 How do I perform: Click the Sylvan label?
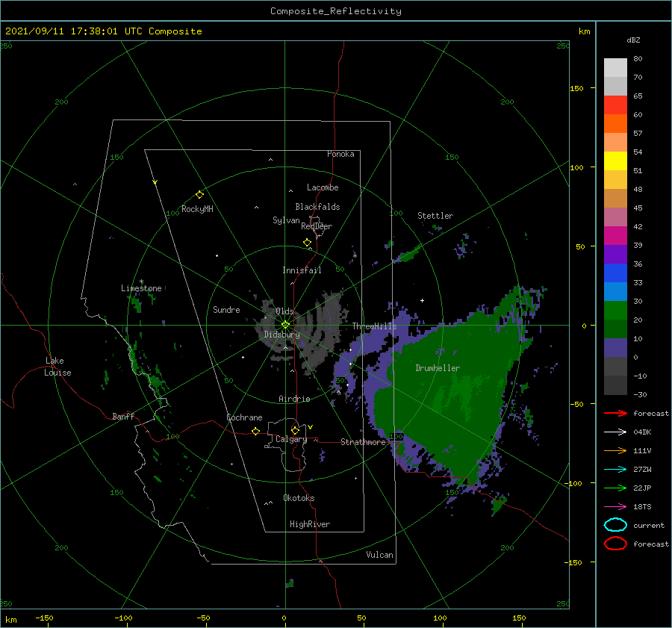click(286, 220)
